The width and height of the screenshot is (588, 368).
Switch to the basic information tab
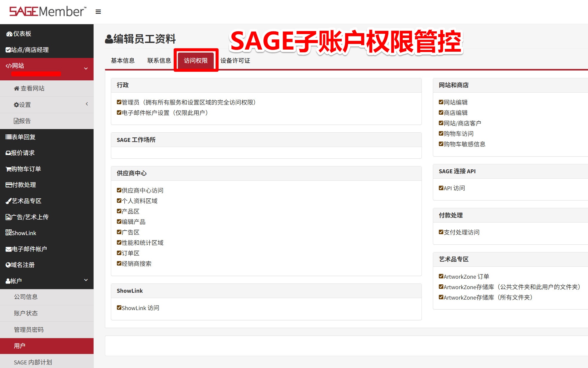point(123,61)
